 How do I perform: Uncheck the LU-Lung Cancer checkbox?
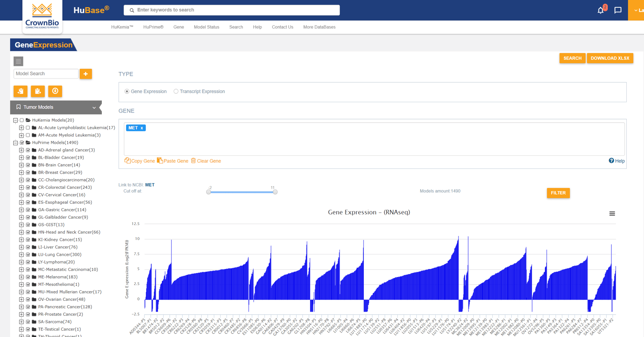pos(28,255)
